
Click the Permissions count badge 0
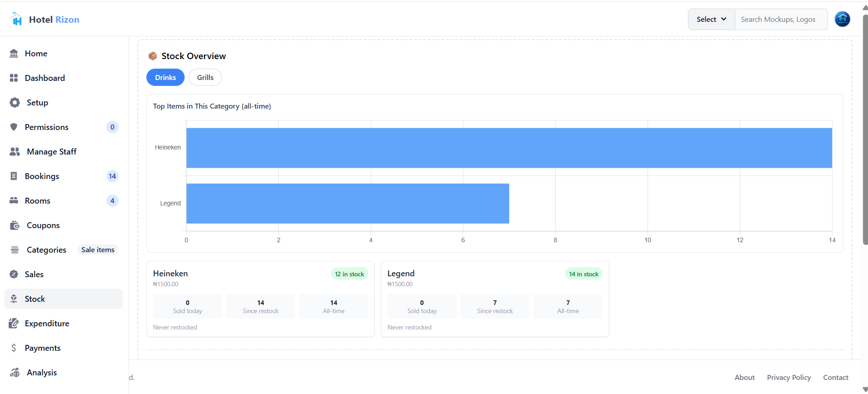(x=112, y=127)
